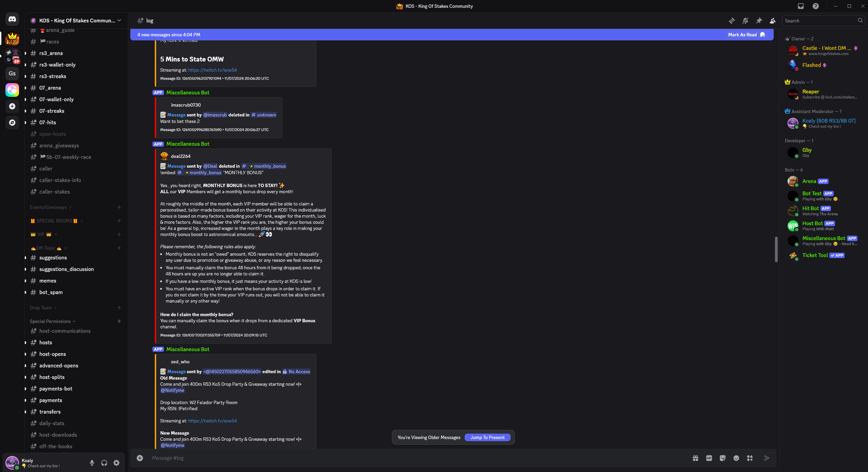The height and width of the screenshot is (472, 868).
Task: Expand the VIP category
Action: pyautogui.click(x=44, y=234)
